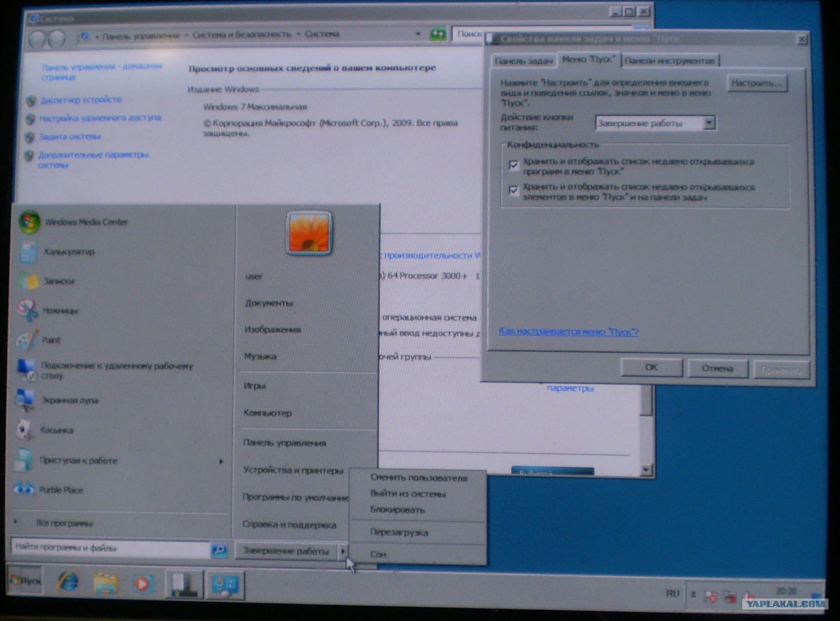Go back in the System window
The width and height of the screenshot is (840, 621).
pos(38,39)
